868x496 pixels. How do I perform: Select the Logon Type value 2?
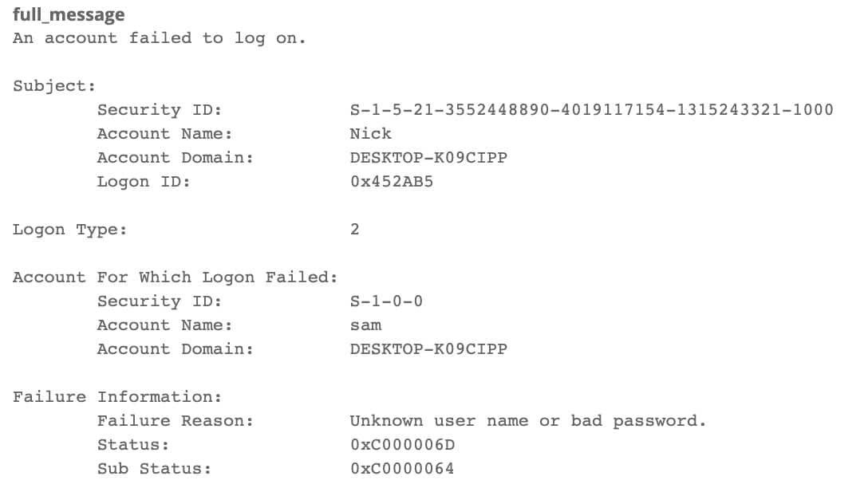pyautogui.click(x=355, y=230)
